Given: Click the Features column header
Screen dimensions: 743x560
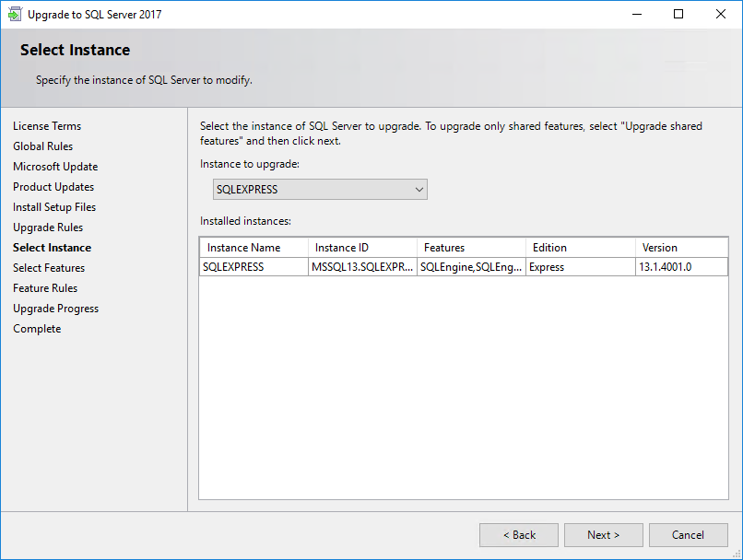Looking at the screenshot, I should (x=471, y=248).
